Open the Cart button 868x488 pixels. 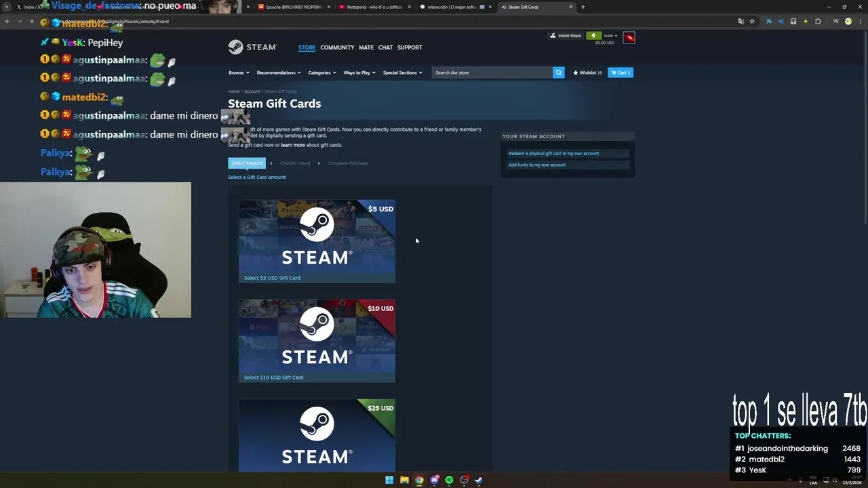[x=620, y=73]
